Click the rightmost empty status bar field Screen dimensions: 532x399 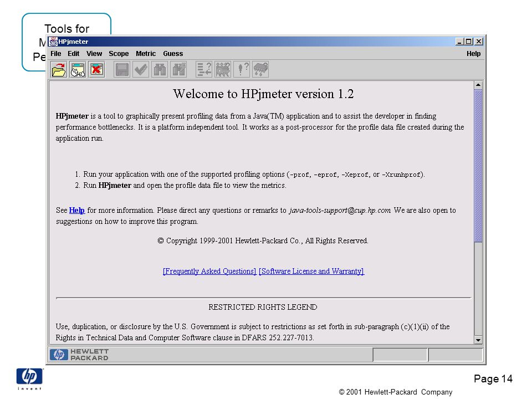[x=456, y=355]
